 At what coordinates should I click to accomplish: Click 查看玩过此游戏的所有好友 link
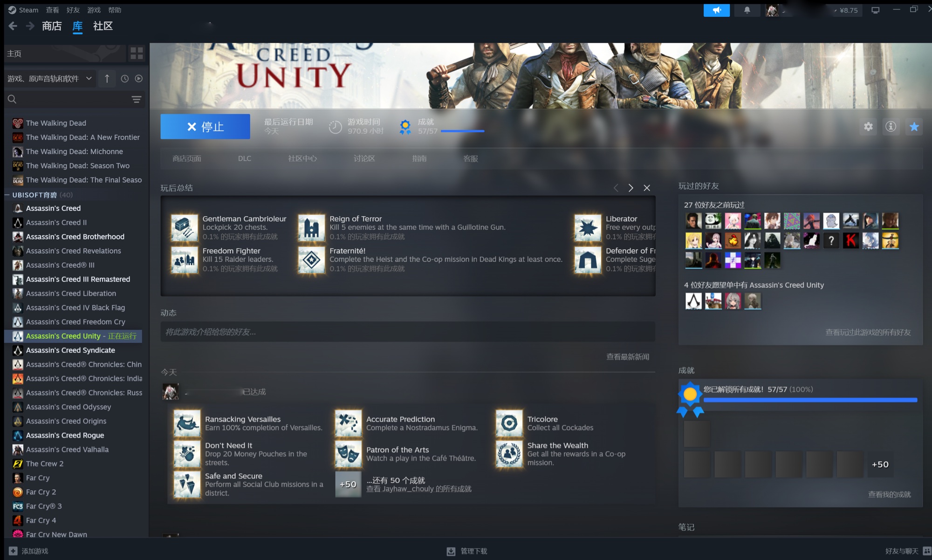tap(868, 332)
